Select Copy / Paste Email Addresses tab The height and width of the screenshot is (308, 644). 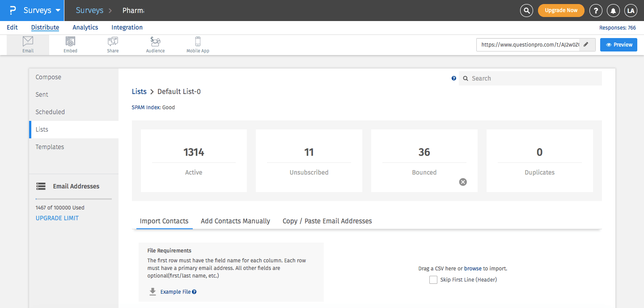click(x=327, y=221)
